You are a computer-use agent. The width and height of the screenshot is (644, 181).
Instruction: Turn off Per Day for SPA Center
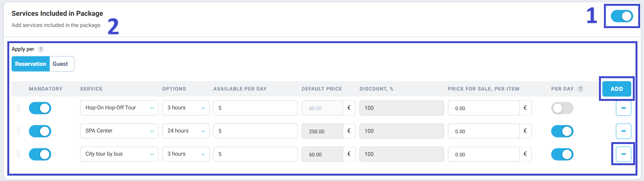(562, 131)
